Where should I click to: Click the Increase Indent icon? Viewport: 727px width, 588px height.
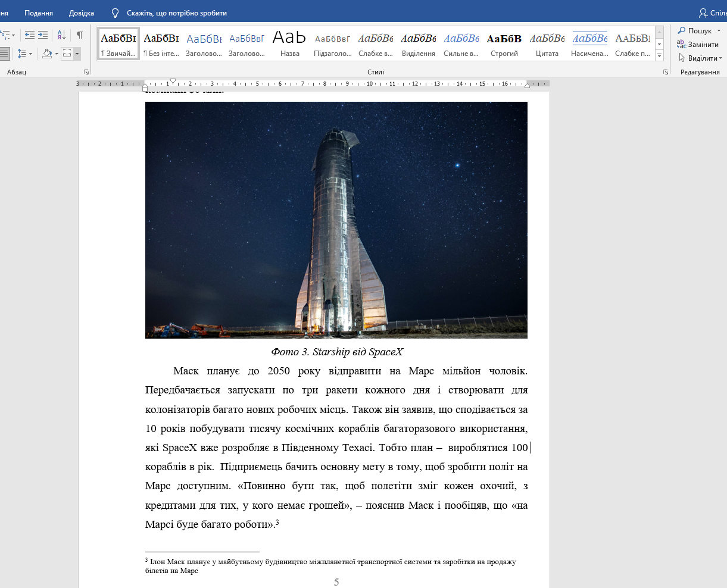pos(43,35)
